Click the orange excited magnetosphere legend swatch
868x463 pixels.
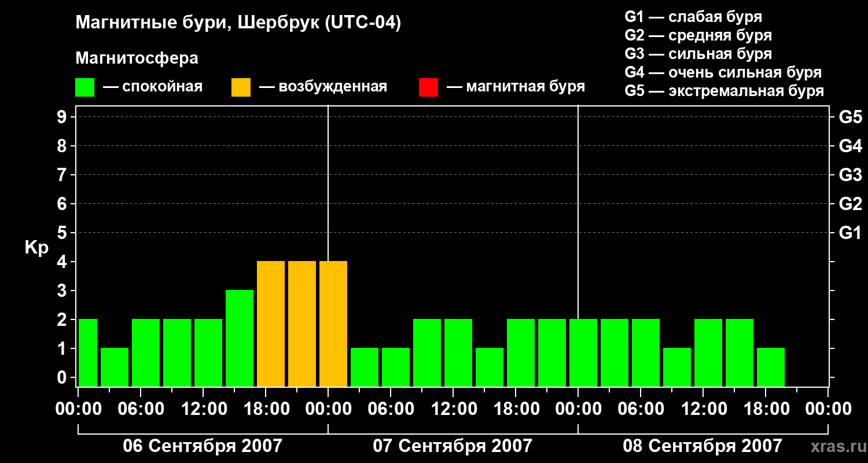[241, 87]
